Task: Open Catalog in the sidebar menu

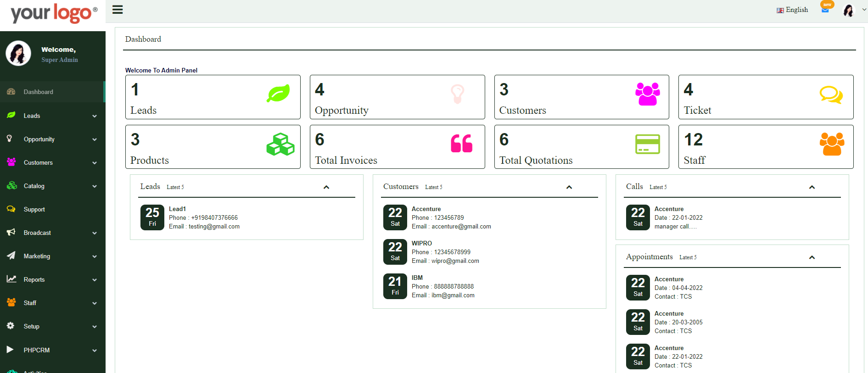Action: click(x=53, y=186)
